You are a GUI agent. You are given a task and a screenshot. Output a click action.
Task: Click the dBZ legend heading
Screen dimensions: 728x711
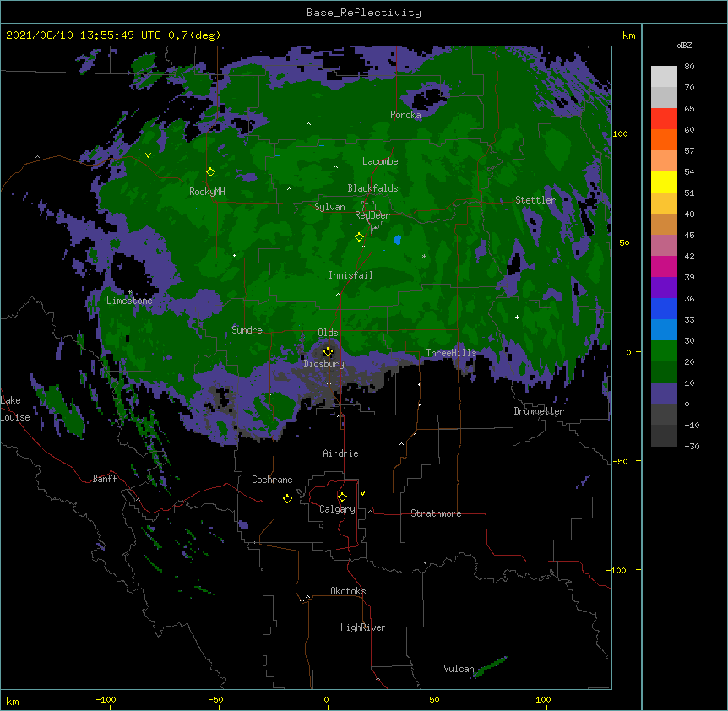tap(684, 46)
